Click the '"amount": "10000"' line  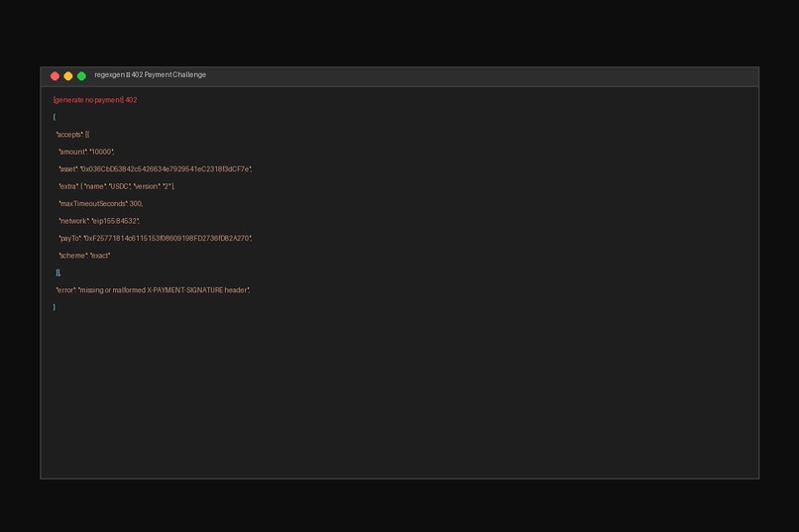[86, 153]
